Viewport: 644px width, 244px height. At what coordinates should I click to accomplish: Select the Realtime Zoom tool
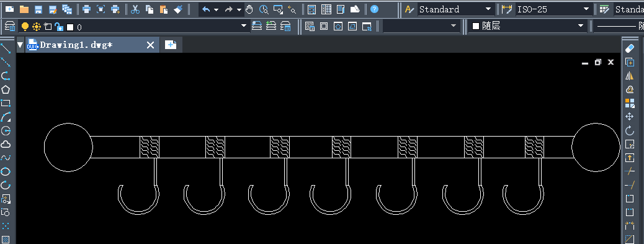264,9
